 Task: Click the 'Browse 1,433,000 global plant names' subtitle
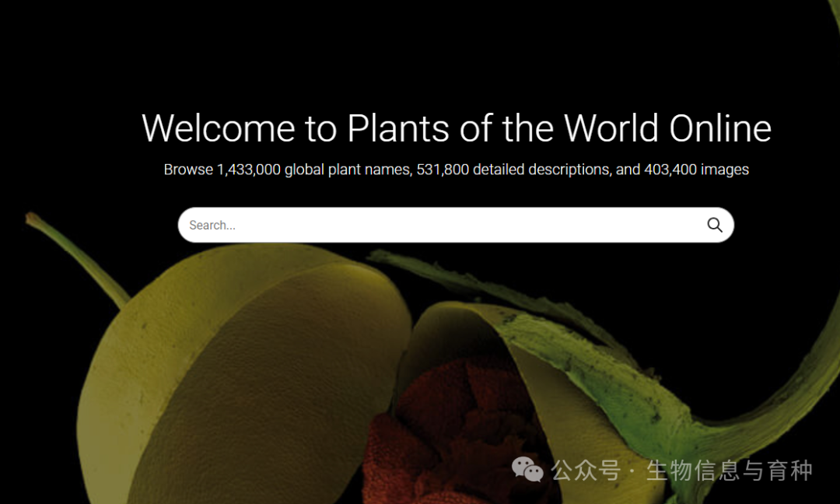(x=456, y=170)
